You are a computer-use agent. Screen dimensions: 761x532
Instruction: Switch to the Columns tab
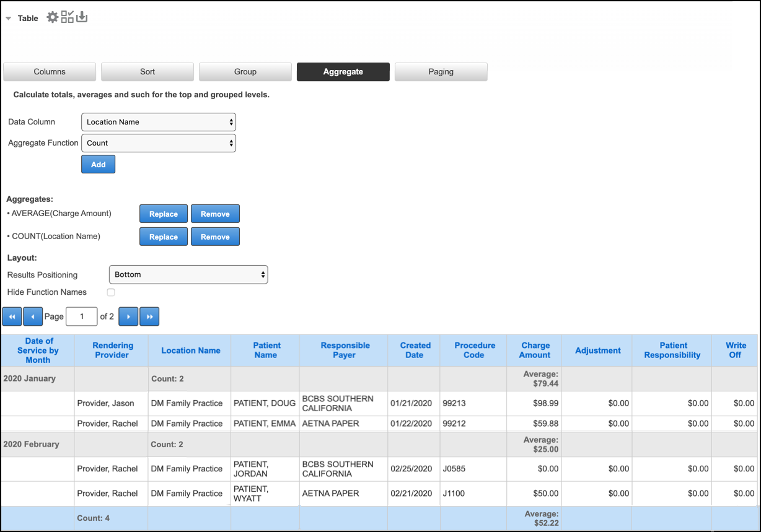point(50,72)
